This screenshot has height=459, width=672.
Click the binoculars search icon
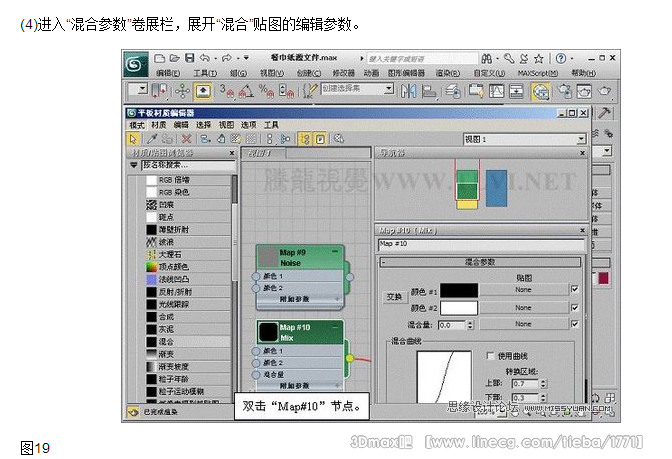pyautogui.click(x=486, y=58)
